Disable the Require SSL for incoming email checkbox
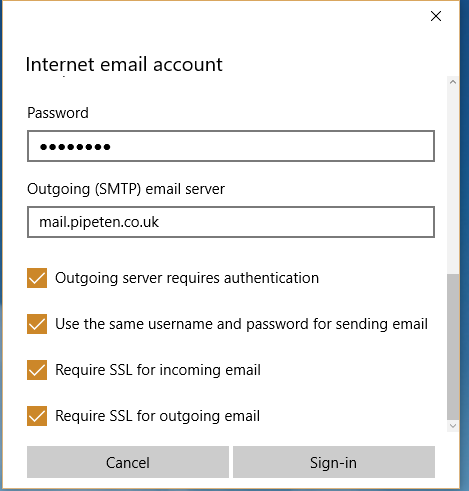The image size is (469, 491). [37, 370]
